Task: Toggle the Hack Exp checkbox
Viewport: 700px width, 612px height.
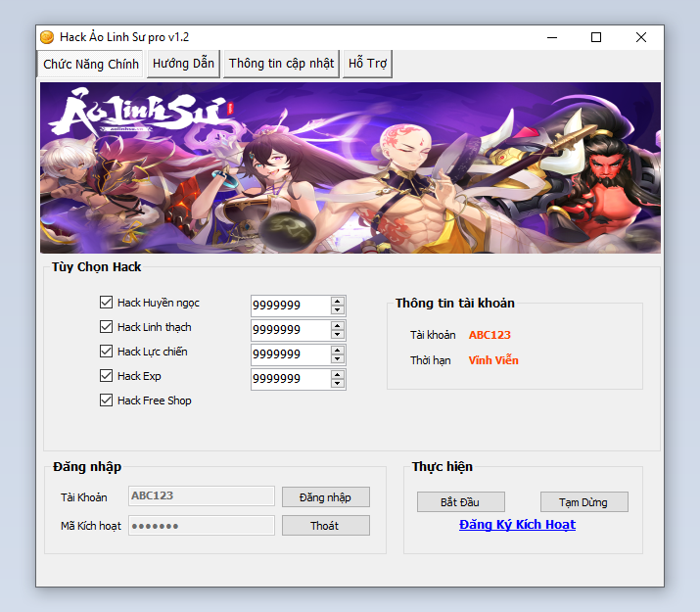Action: click(x=107, y=376)
